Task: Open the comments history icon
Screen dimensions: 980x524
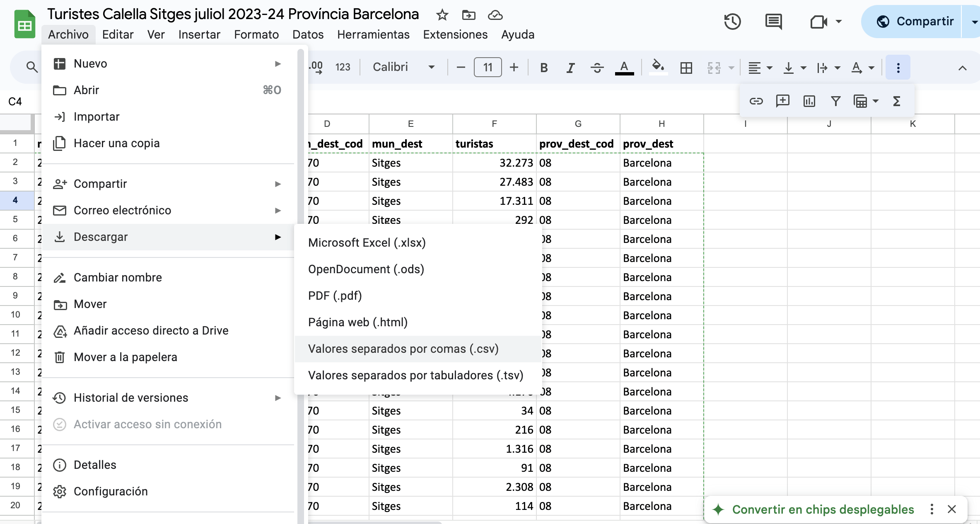Action: coord(773,22)
